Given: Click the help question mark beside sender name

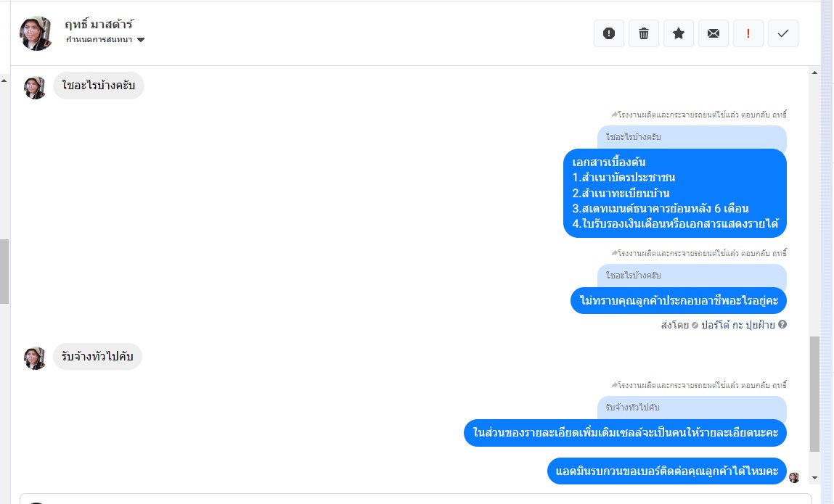Looking at the screenshot, I should (x=782, y=324).
